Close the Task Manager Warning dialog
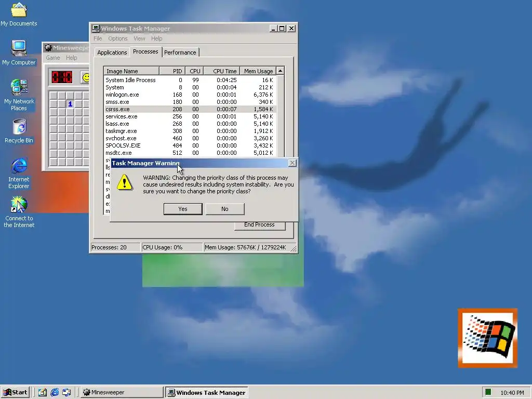The width and height of the screenshot is (532, 399). 292,163
